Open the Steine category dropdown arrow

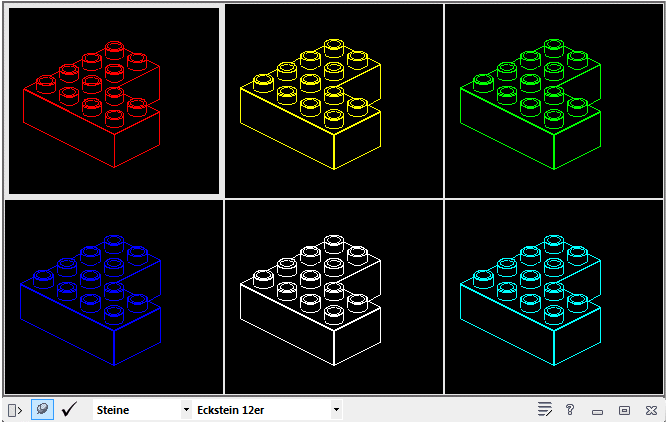pos(186,410)
